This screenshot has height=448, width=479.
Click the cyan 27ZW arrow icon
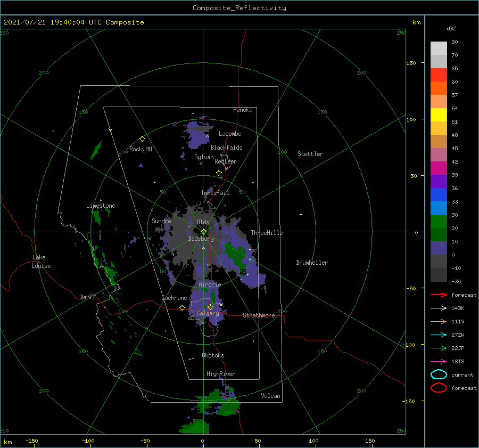click(439, 335)
